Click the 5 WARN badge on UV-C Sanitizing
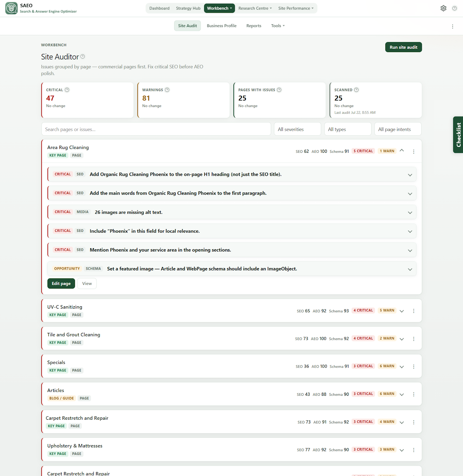 387,311
